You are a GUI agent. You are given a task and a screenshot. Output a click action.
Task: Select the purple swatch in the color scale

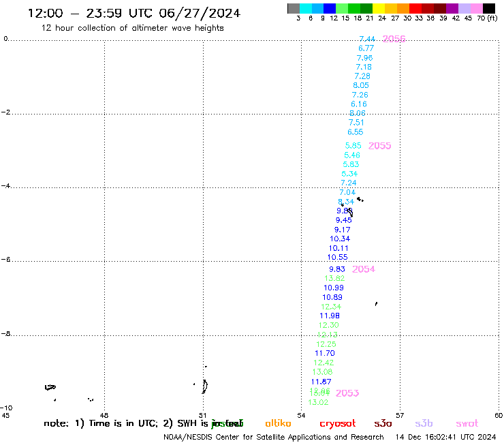452,8
